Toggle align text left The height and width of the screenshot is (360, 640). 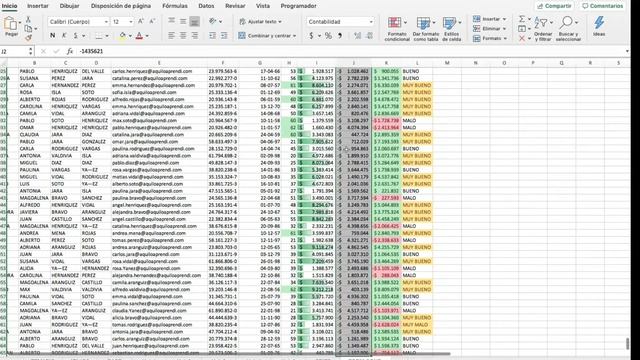pyautogui.click(x=171, y=36)
